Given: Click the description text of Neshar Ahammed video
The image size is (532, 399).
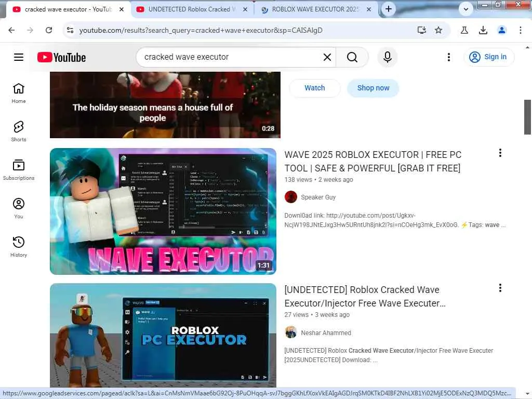Looking at the screenshot, I should (x=389, y=355).
